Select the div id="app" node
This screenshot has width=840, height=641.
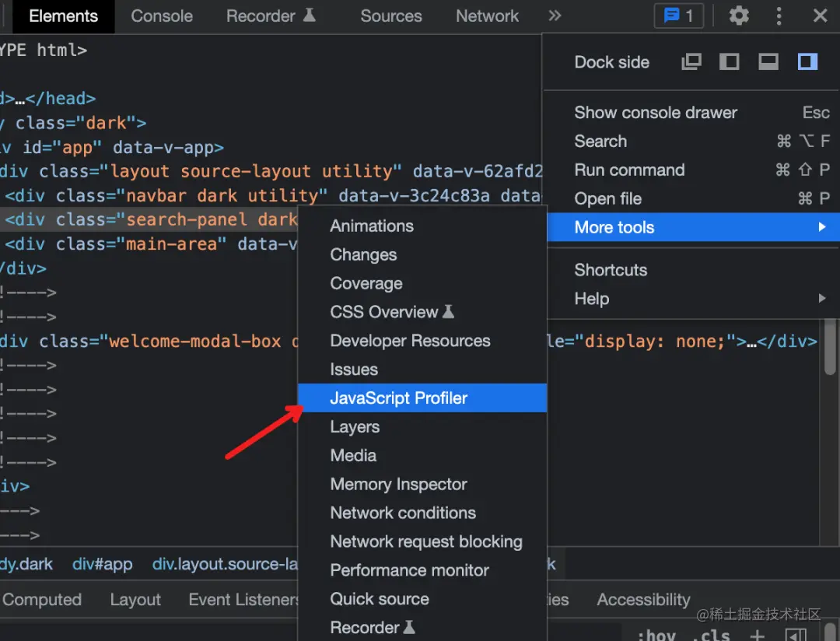tap(113, 147)
